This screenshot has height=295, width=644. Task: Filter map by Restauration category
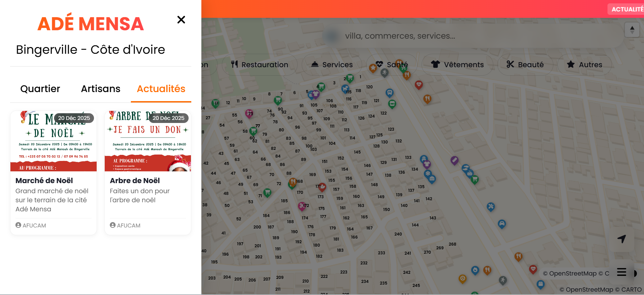point(259,65)
